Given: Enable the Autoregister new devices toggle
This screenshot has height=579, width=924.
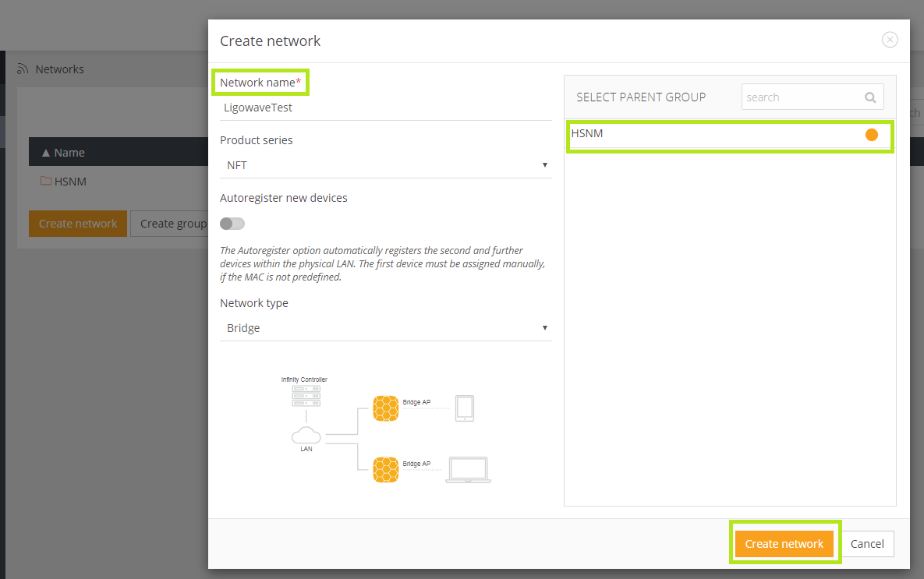Looking at the screenshot, I should 232,224.
